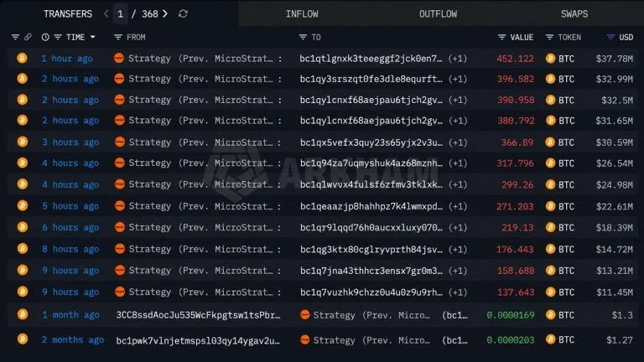The height and width of the screenshot is (362, 644).
Task: Click the value 299.26
Action: pos(517,184)
